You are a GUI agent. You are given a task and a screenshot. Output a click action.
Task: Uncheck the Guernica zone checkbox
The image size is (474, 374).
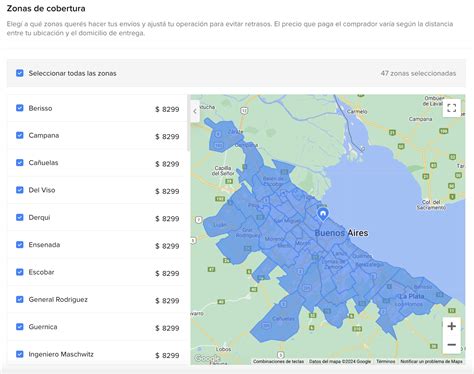tap(20, 327)
